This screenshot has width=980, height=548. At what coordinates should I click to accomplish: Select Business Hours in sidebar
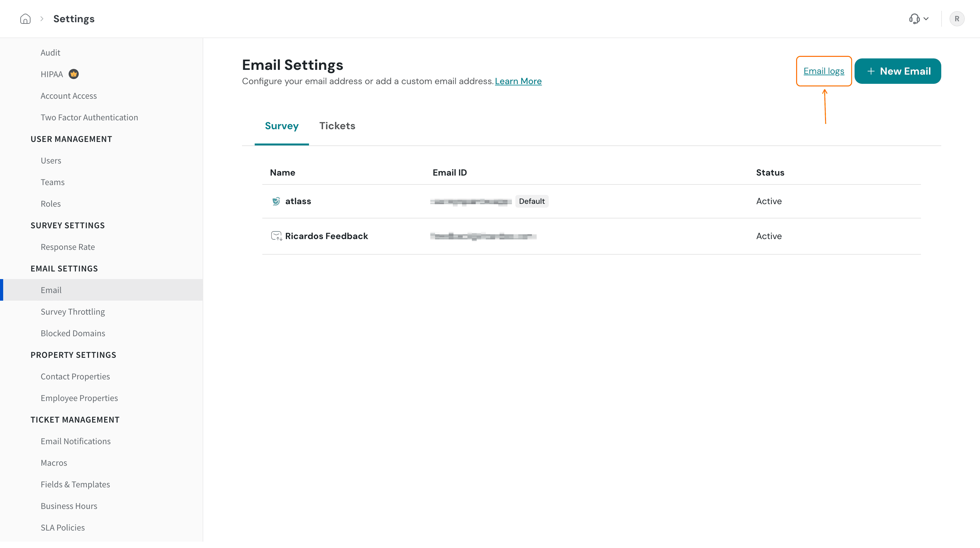69,506
